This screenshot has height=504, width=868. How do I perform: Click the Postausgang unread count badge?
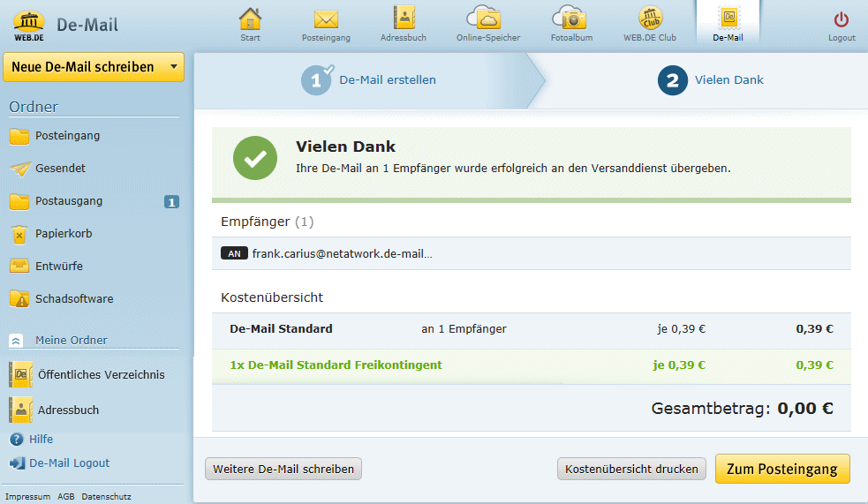click(171, 202)
